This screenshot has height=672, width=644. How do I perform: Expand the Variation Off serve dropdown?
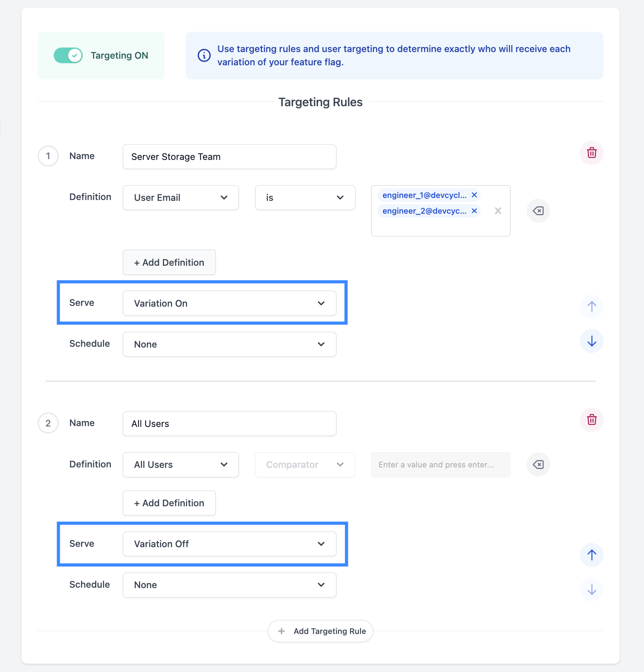pyautogui.click(x=229, y=544)
